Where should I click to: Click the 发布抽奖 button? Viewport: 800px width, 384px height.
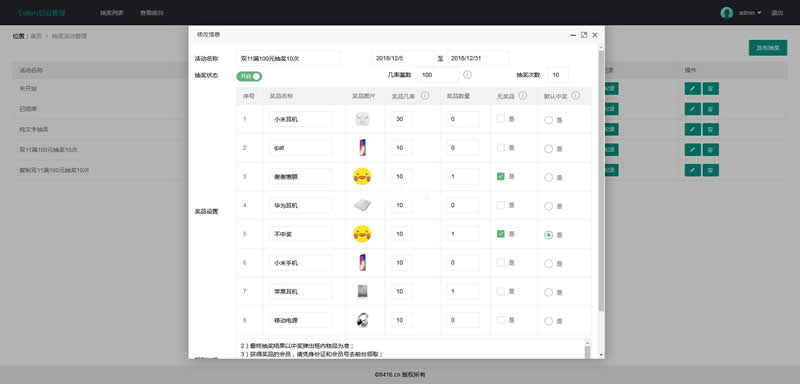[768, 47]
